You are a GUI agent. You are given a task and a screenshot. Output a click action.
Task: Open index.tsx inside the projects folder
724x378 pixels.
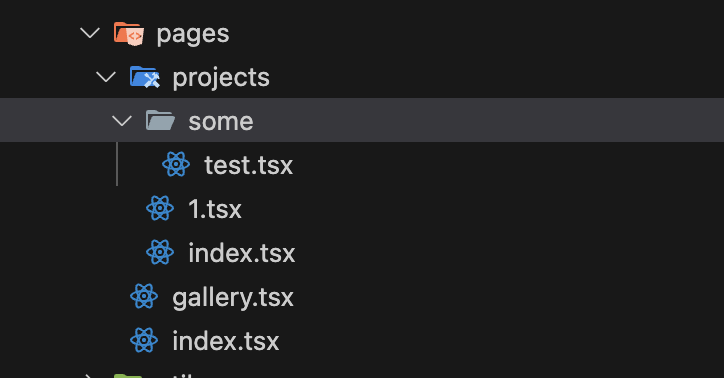(241, 253)
